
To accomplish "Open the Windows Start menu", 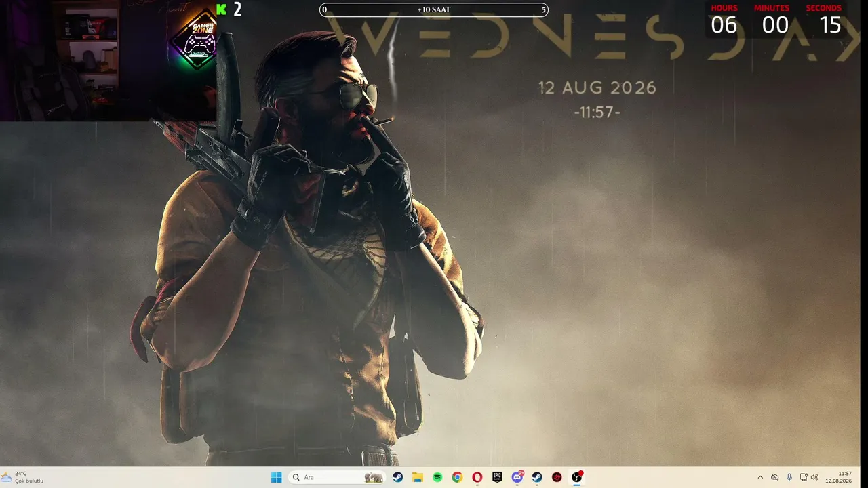I will pyautogui.click(x=277, y=477).
